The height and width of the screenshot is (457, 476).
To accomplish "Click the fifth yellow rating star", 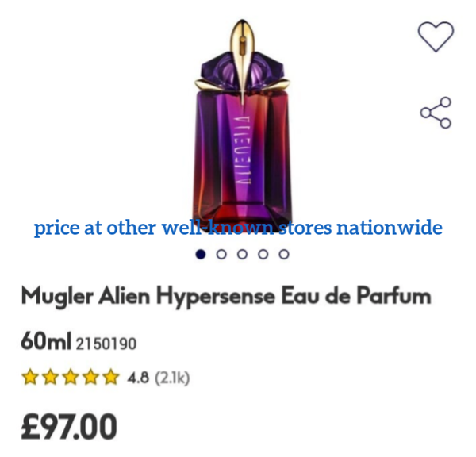I will click(111, 377).
